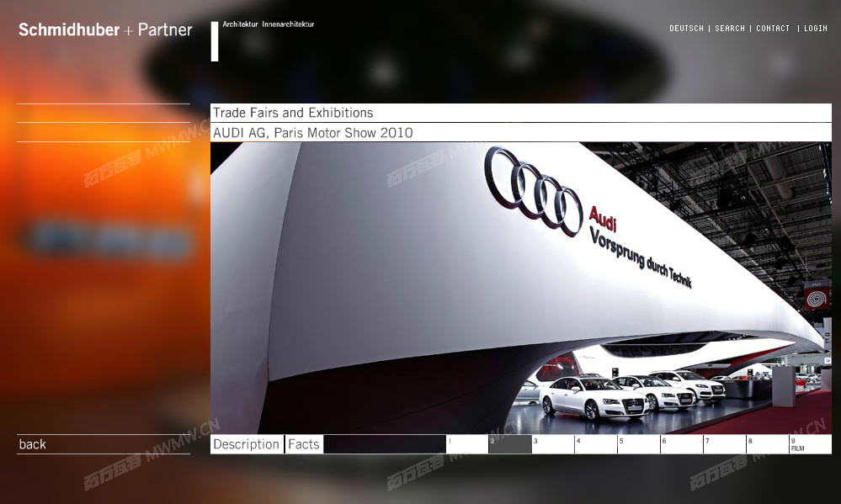
Task: Open slide 9 FILM in navigator
Action: [811, 444]
